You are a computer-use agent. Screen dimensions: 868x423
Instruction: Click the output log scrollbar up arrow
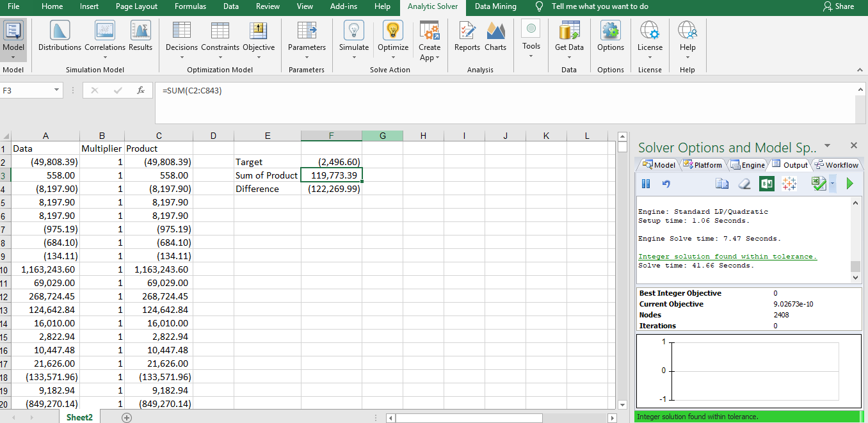(856, 203)
